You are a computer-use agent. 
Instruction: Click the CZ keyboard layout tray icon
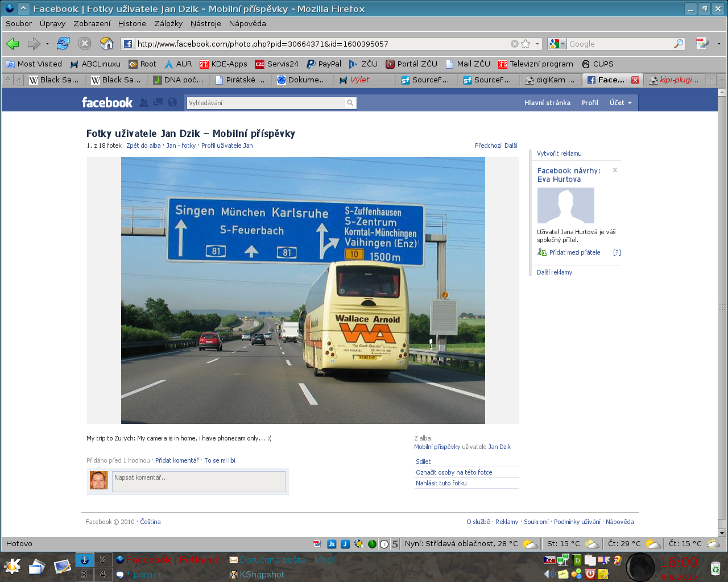[x=549, y=560]
